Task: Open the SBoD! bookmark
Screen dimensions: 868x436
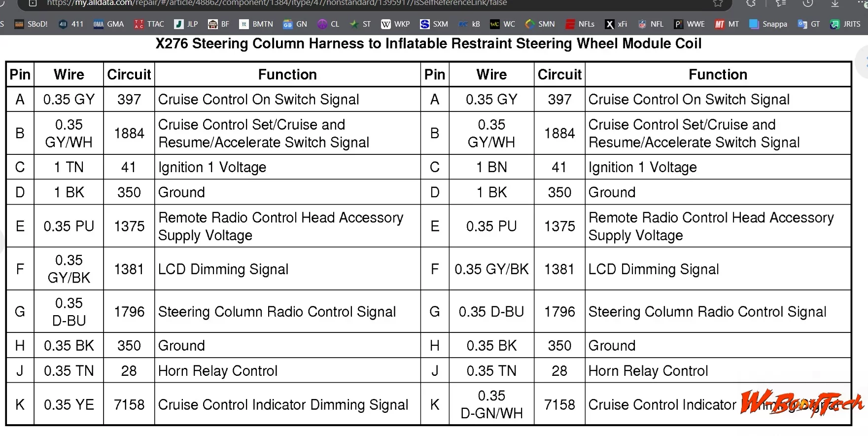Action: tap(31, 24)
